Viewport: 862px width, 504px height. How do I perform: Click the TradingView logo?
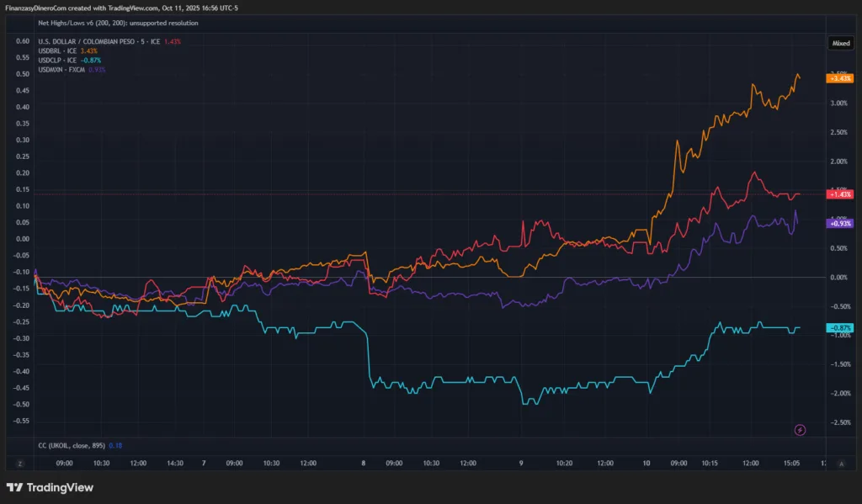51,488
